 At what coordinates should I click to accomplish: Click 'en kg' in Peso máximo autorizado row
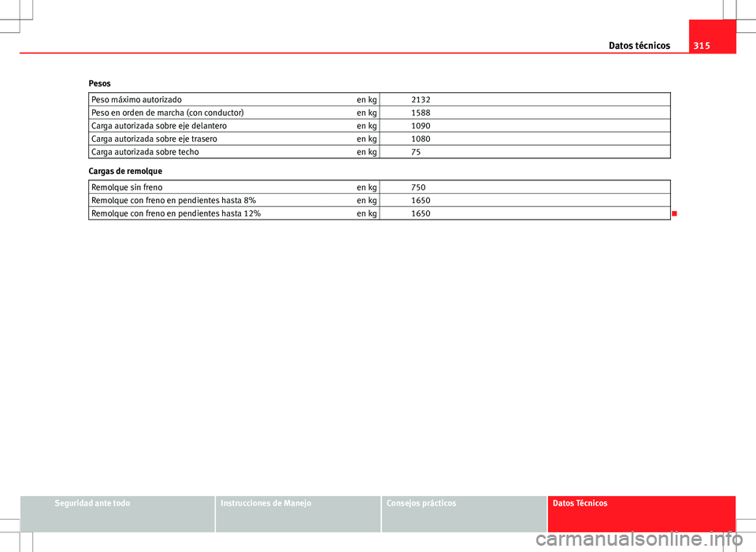(x=367, y=100)
